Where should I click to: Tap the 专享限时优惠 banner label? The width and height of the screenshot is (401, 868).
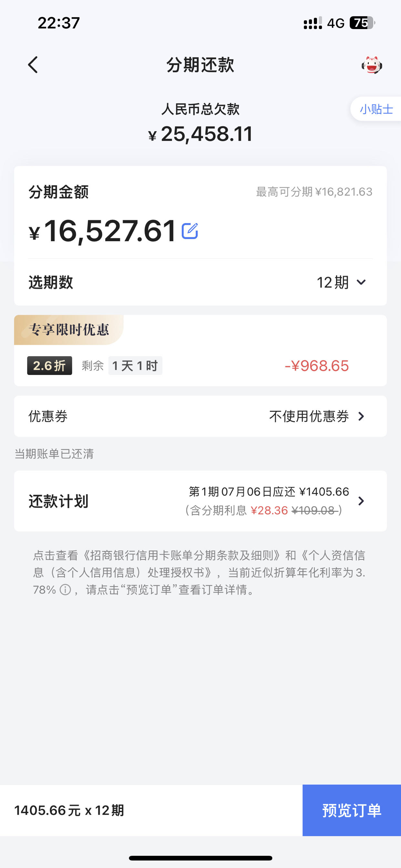(69, 330)
